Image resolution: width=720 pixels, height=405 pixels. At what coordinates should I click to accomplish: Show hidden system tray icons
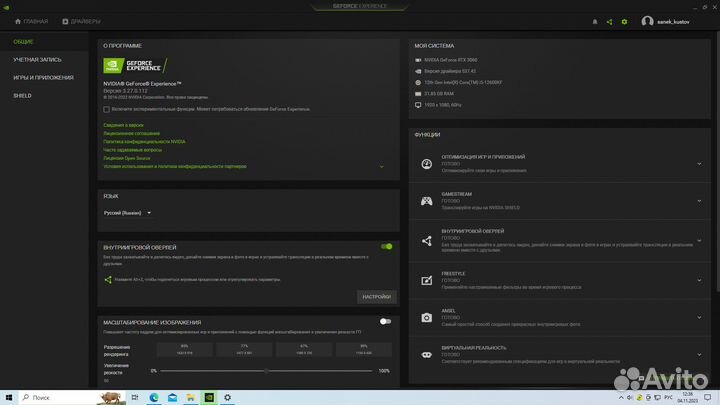pyautogui.click(x=621, y=397)
